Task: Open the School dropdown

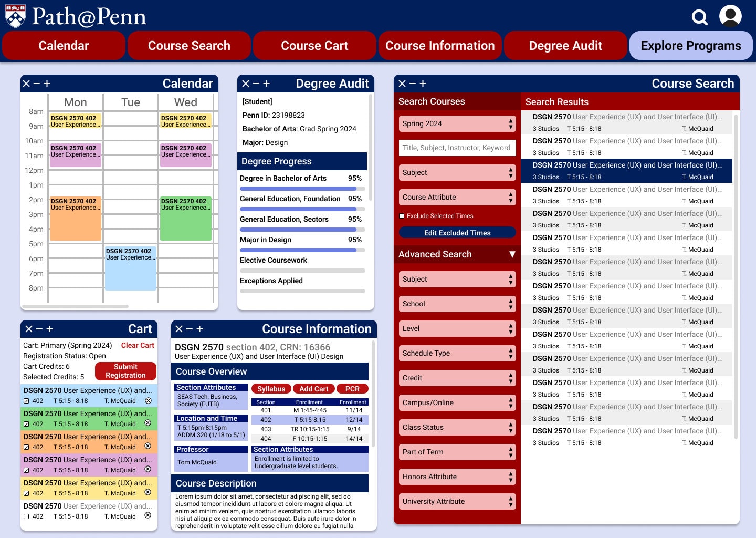Action: click(457, 304)
